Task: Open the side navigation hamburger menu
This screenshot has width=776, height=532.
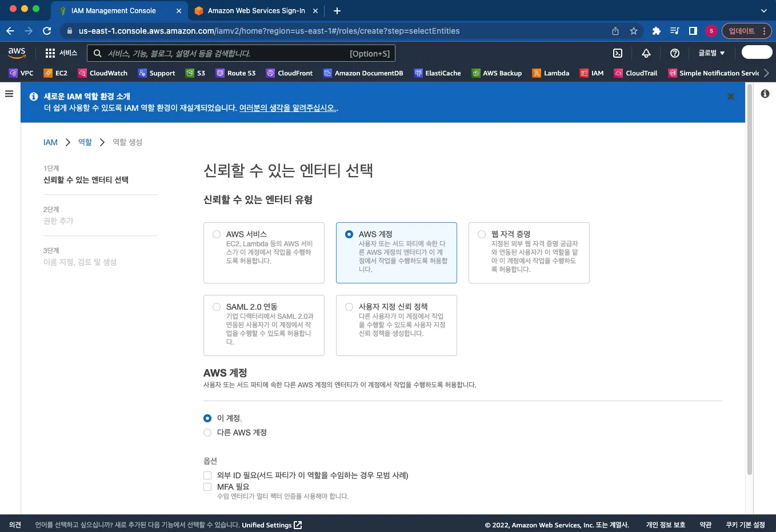Action: coord(9,94)
